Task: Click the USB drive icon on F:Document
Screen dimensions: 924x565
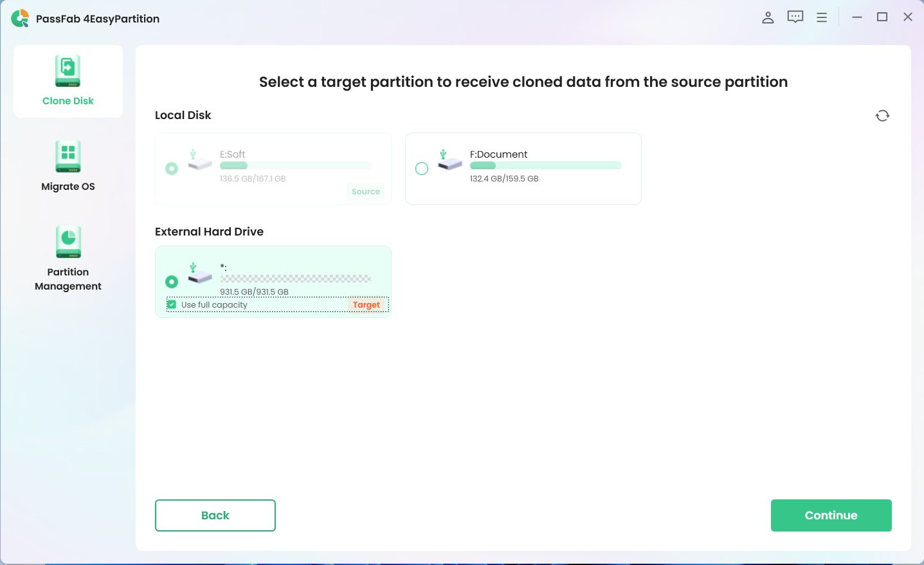Action: tap(449, 162)
